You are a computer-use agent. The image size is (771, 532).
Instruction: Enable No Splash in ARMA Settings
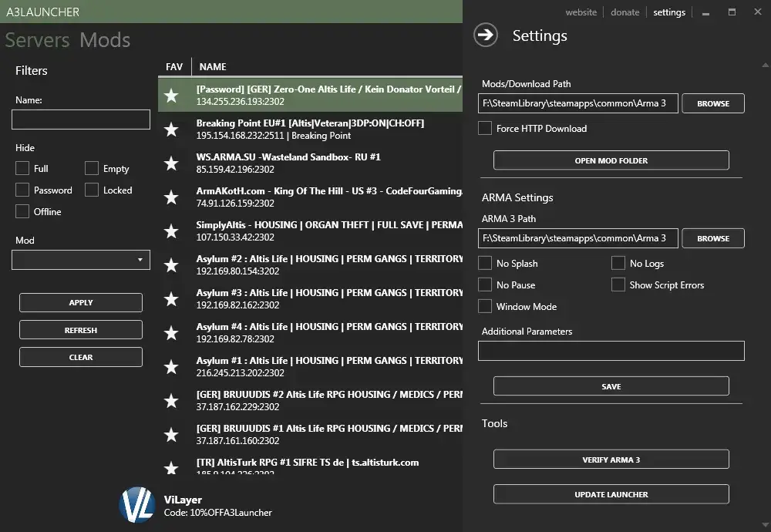pyautogui.click(x=485, y=263)
